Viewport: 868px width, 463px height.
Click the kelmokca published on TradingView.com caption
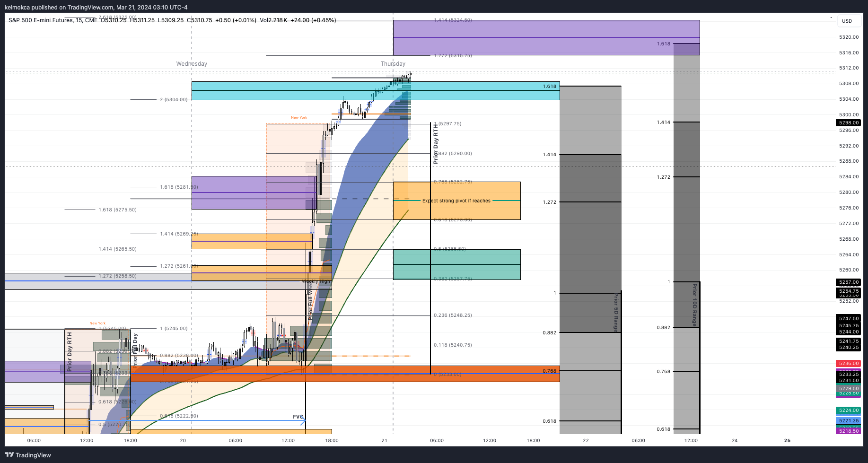point(96,7)
